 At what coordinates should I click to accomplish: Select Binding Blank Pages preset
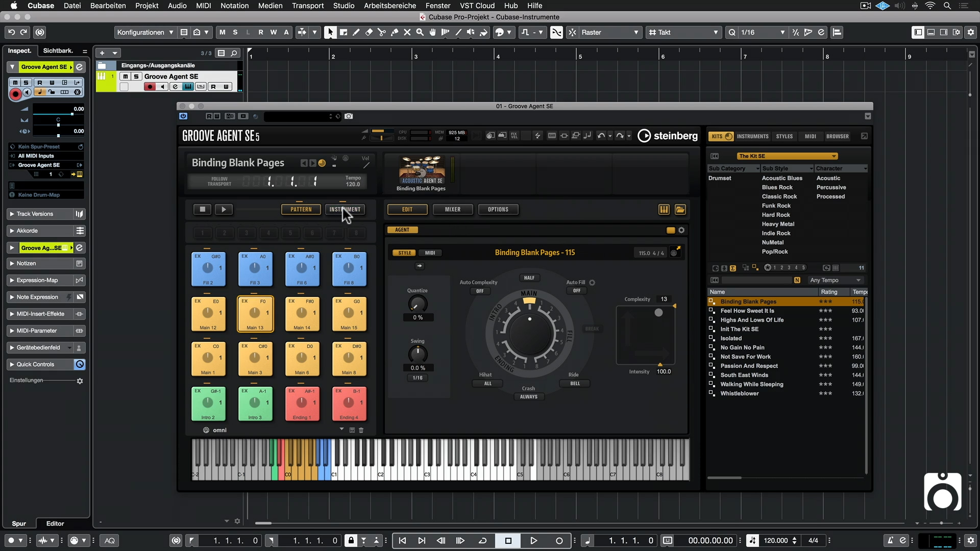(x=749, y=300)
